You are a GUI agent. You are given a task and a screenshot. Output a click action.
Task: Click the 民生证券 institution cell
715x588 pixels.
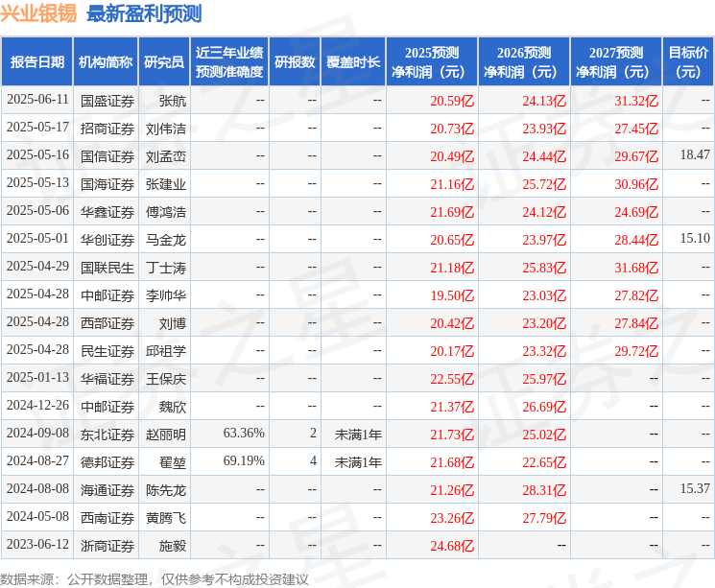click(107, 351)
